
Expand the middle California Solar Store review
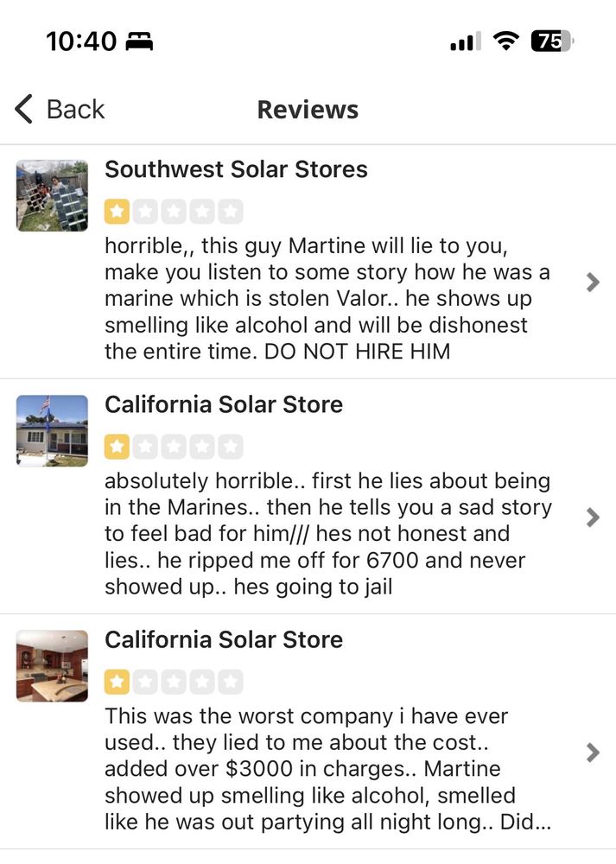coord(593,517)
